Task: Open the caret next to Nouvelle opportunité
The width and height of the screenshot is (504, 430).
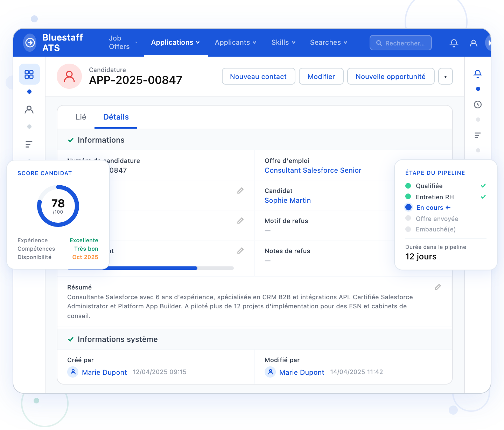Action: coord(445,76)
